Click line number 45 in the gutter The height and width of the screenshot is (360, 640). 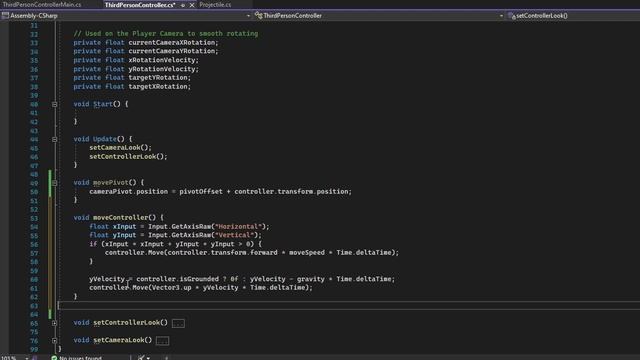tap(34, 148)
